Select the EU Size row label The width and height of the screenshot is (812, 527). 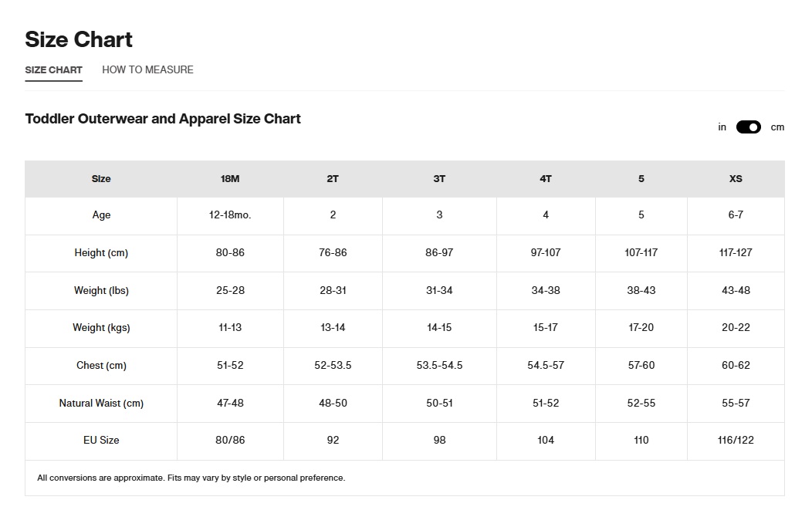[101, 441]
